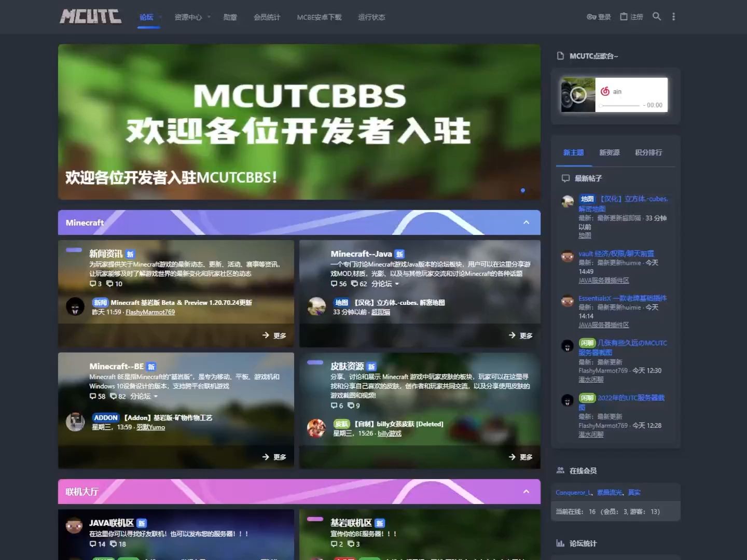Open the search magnifier icon
Image resolution: width=747 pixels, height=560 pixels.
tap(657, 17)
